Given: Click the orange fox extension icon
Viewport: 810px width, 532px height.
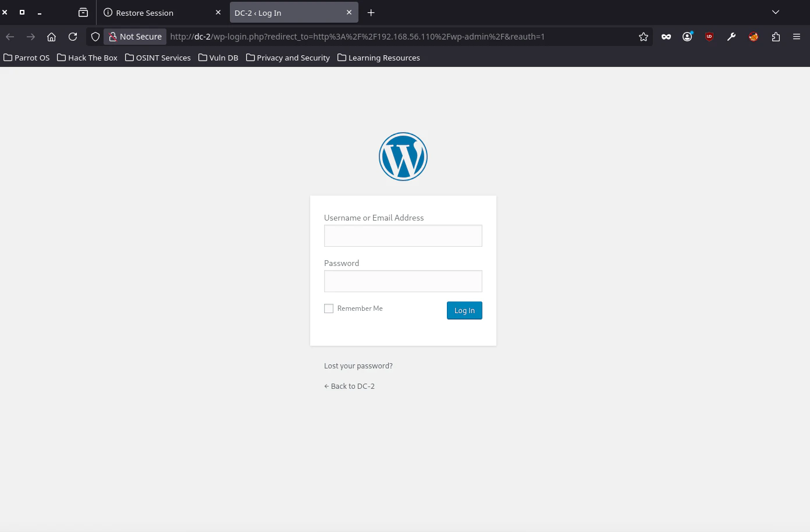Looking at the screenshot, I should [x=754, y=37].
